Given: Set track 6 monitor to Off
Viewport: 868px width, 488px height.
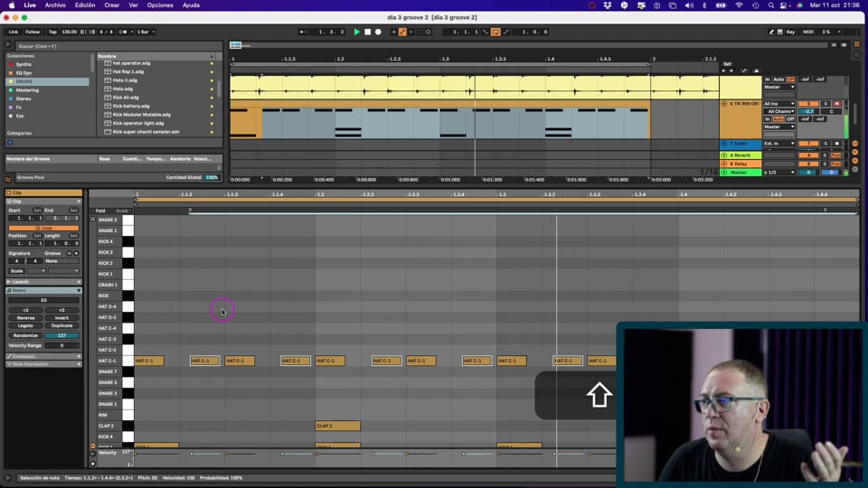Looking at the screenshot, I should tap(790, 119).
